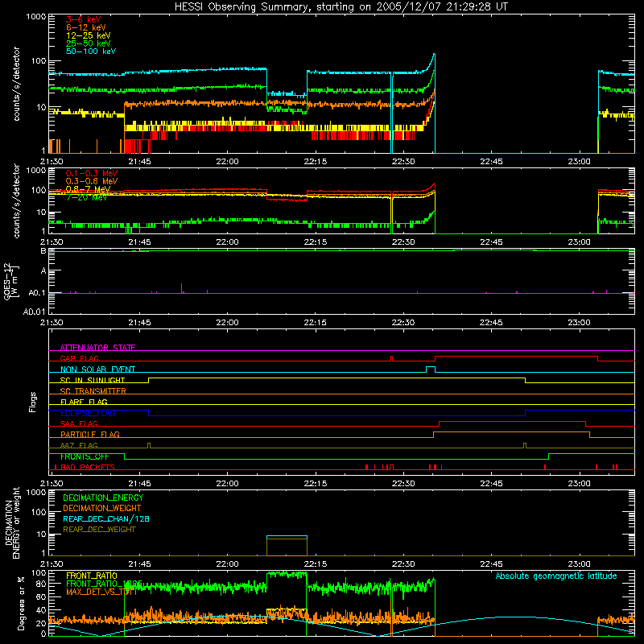644x644 pixels.
Task: Click 21:45 tick under the decimation plot
Action: point(139,564)
